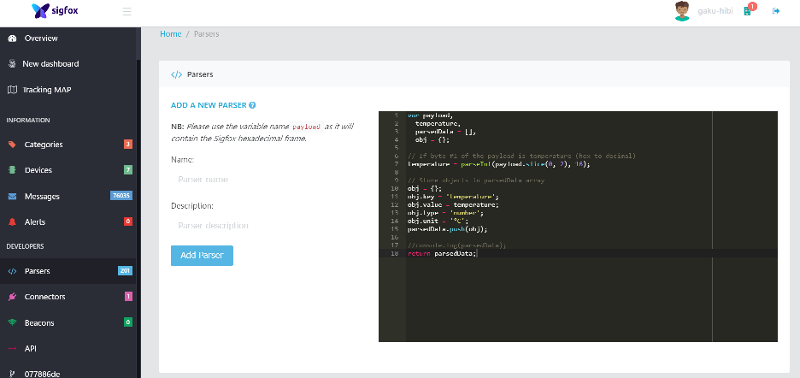Click the Categories tag icon

12,144
